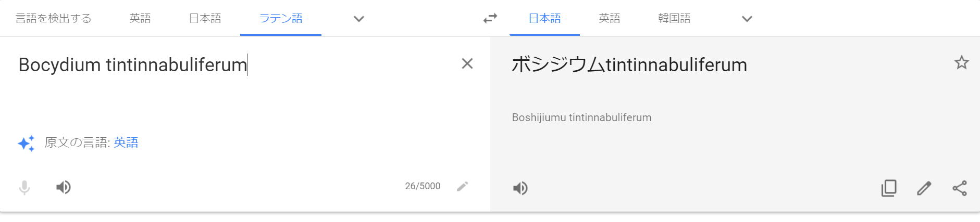Screen dimensions: 980x222
Task: Choose 英語 as the source language
Action: (140, 19)
